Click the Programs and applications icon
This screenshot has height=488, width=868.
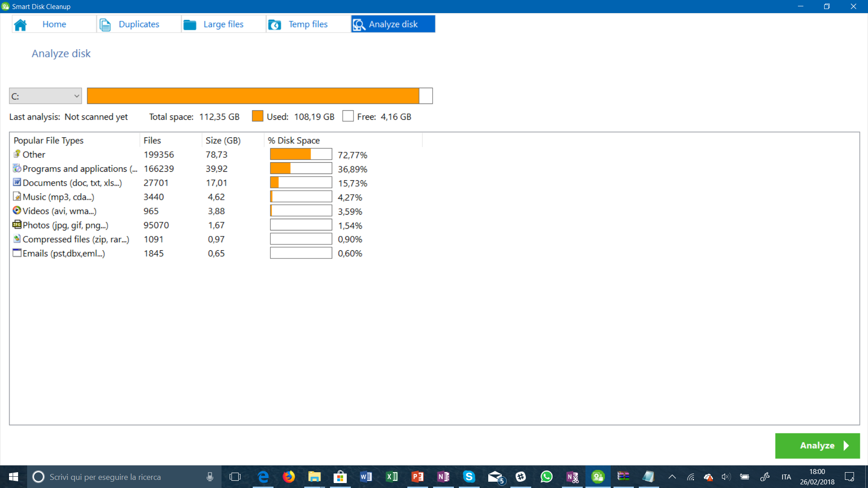click(x=17, y=168)
